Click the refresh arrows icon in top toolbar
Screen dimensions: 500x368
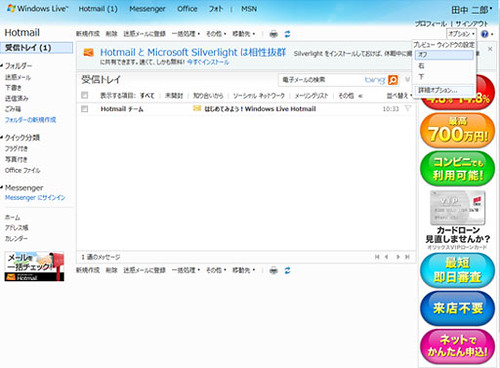click(287, 34)
